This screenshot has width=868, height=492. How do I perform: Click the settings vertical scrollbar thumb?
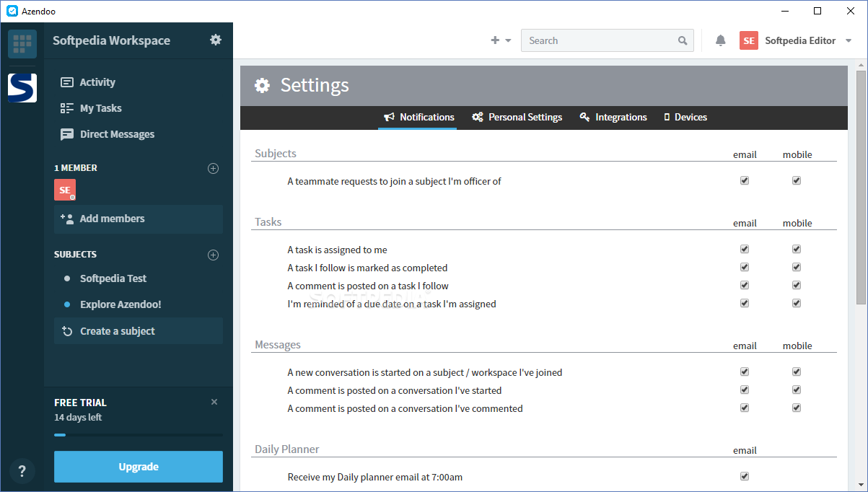click(861, 188)
